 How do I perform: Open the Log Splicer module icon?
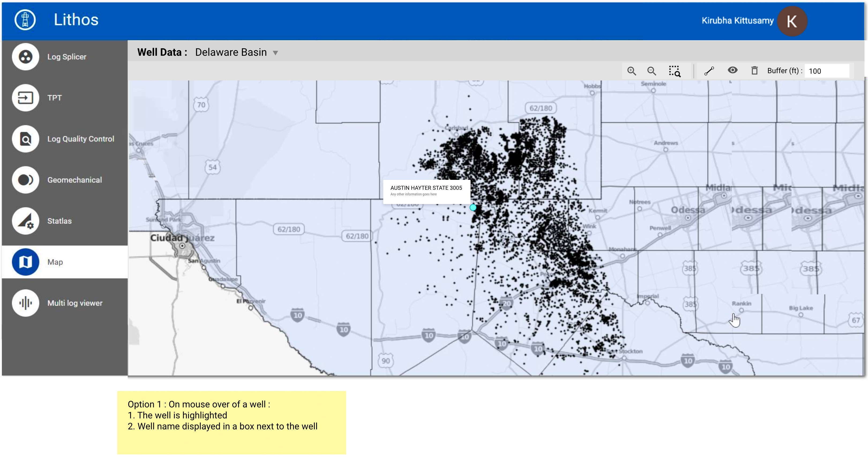pos(25,57)
